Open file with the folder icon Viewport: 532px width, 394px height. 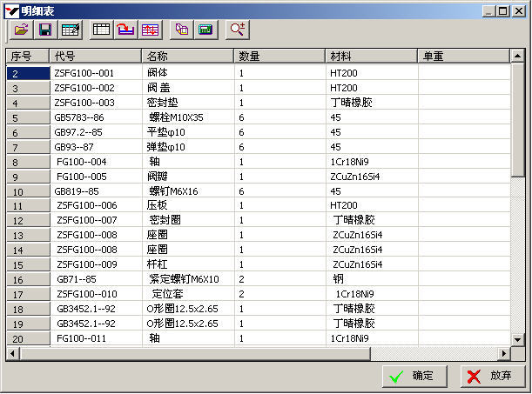click(21, 30)
